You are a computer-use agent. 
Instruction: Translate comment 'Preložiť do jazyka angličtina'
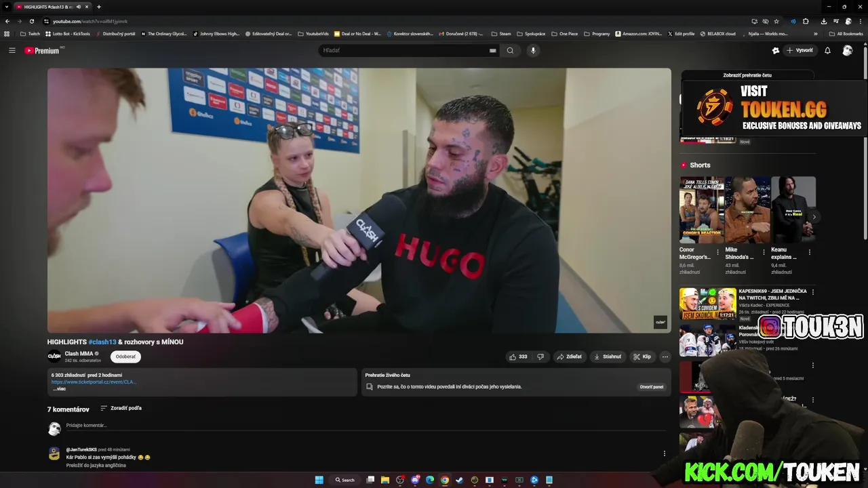click(x=96, y=466)
